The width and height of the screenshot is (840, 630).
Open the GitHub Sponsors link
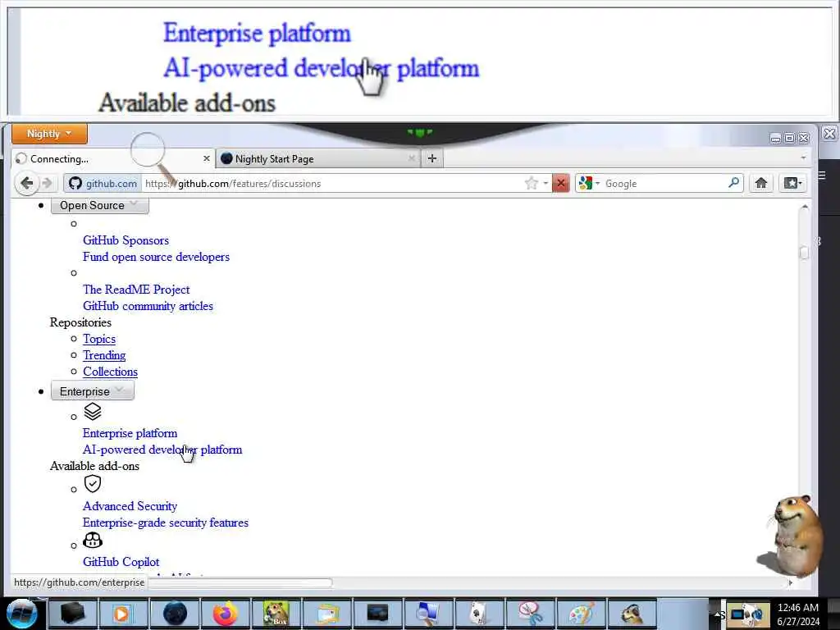[x=126, y=240]
